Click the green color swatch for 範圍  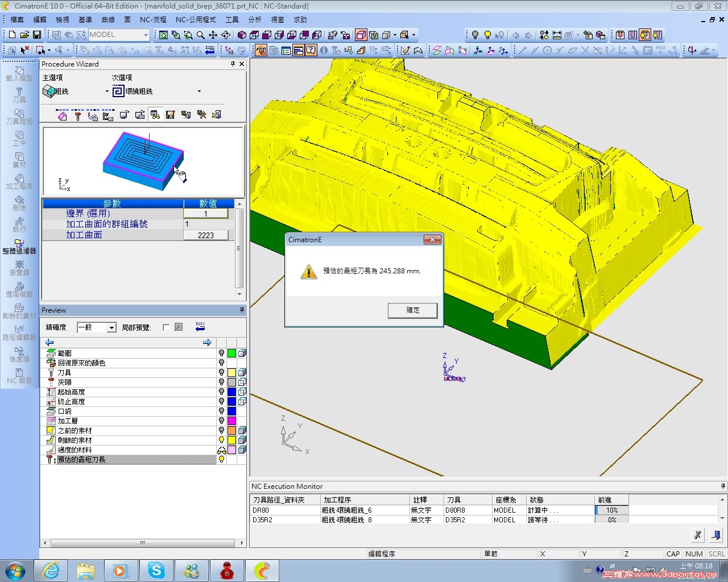[x=231, y=353]
